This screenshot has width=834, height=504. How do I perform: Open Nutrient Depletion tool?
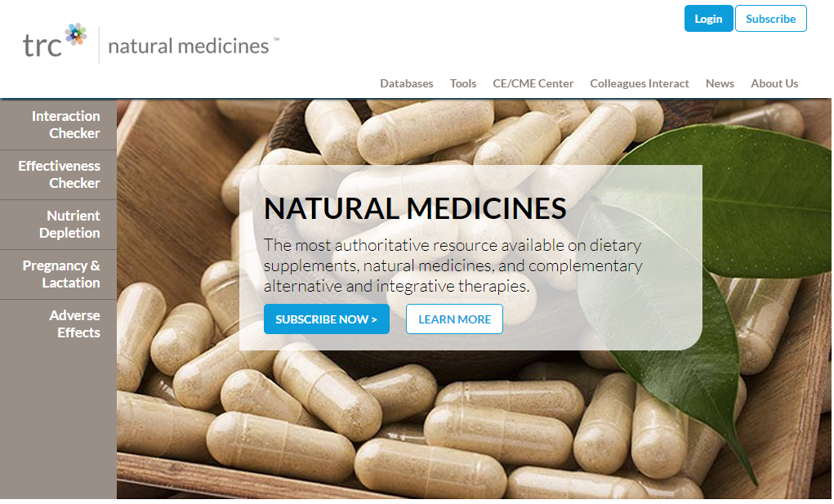coord(59,225)
